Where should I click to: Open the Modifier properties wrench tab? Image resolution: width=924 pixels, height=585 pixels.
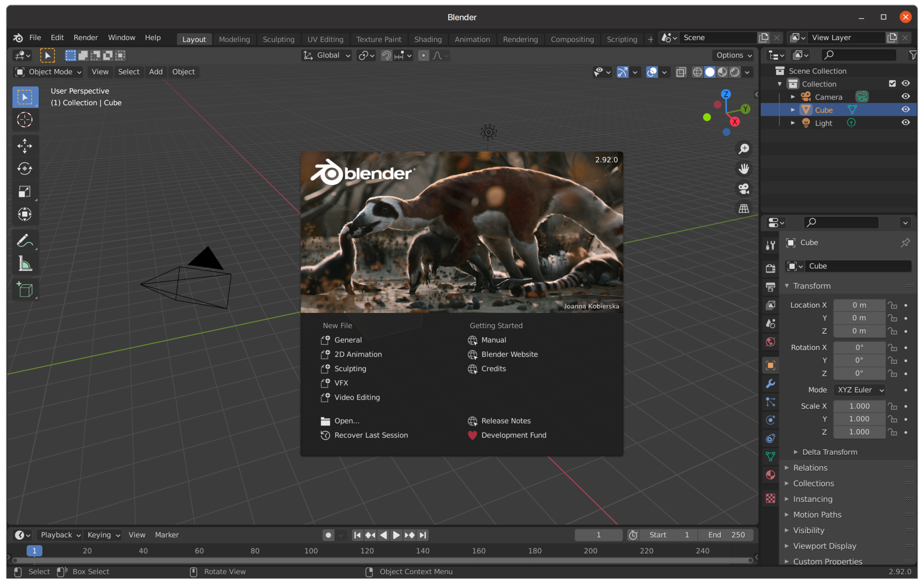click(x=770, y=384)
